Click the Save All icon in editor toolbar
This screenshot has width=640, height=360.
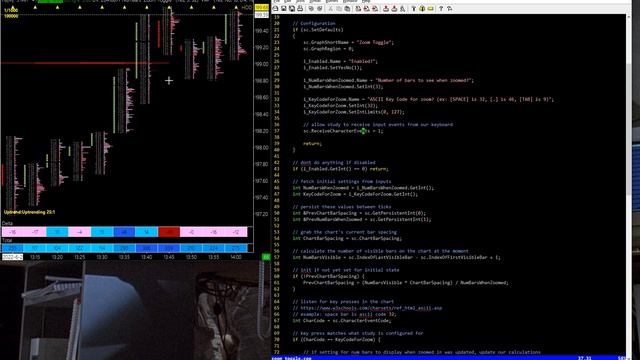click(292, 9)
